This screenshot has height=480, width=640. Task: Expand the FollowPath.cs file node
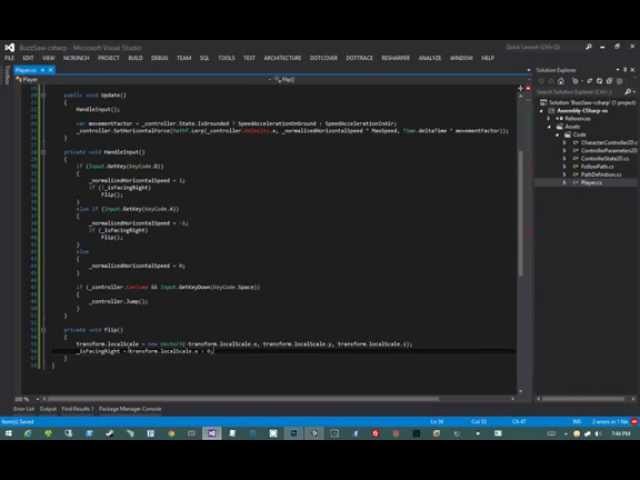click(565, 167)
